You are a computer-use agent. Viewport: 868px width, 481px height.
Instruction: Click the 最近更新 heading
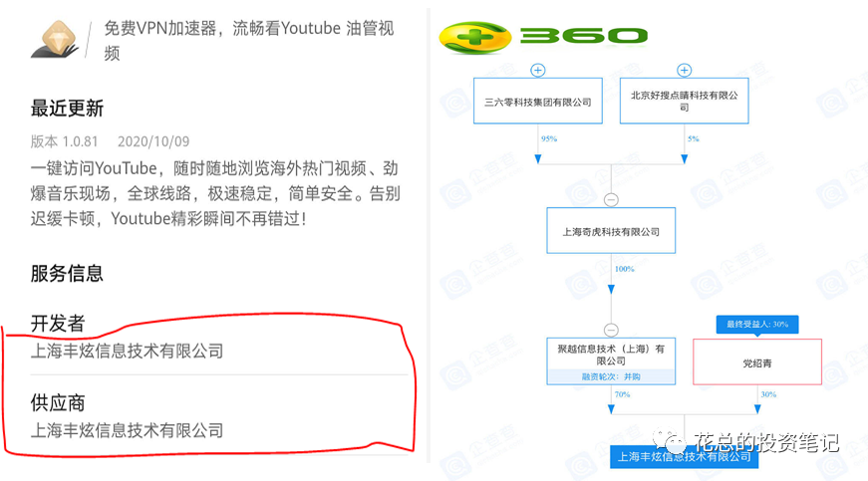(x=67, y=109)
